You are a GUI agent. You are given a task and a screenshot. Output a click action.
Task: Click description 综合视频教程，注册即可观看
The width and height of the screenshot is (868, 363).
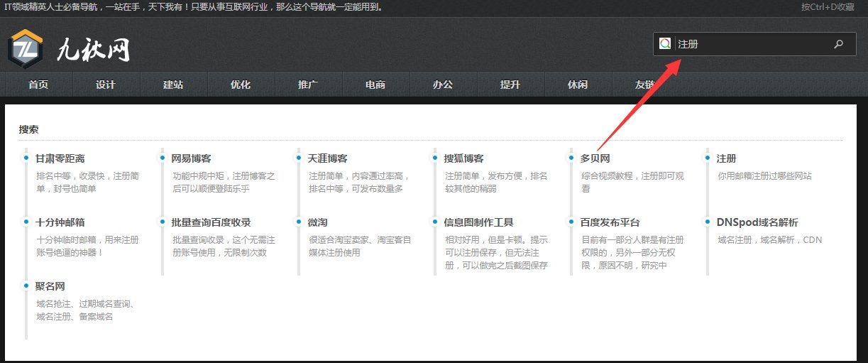tap(633, 182)
